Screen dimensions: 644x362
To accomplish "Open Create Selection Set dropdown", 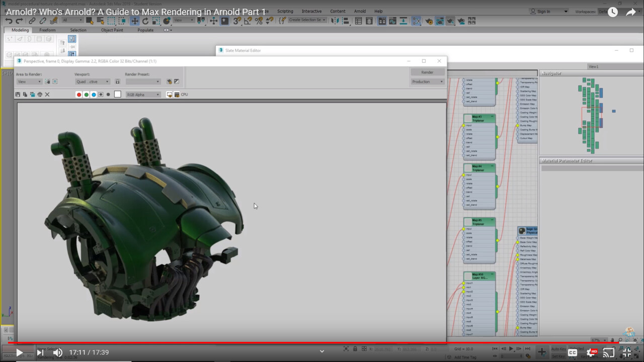I will pos(307,20).
